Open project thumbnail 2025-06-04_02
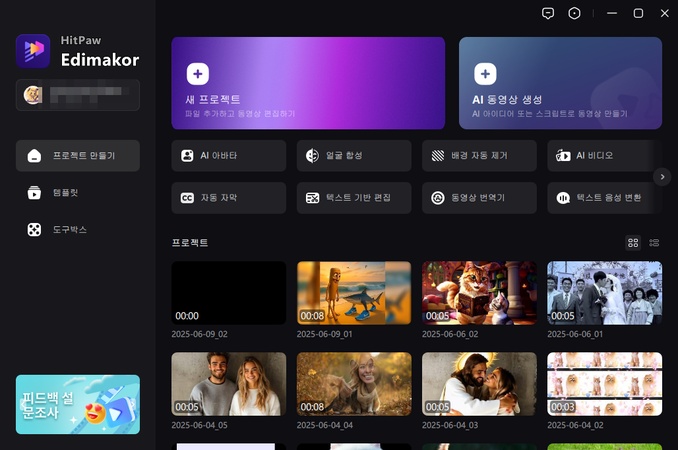The height and width of the screenshot is (450, 678). (604, 384)
